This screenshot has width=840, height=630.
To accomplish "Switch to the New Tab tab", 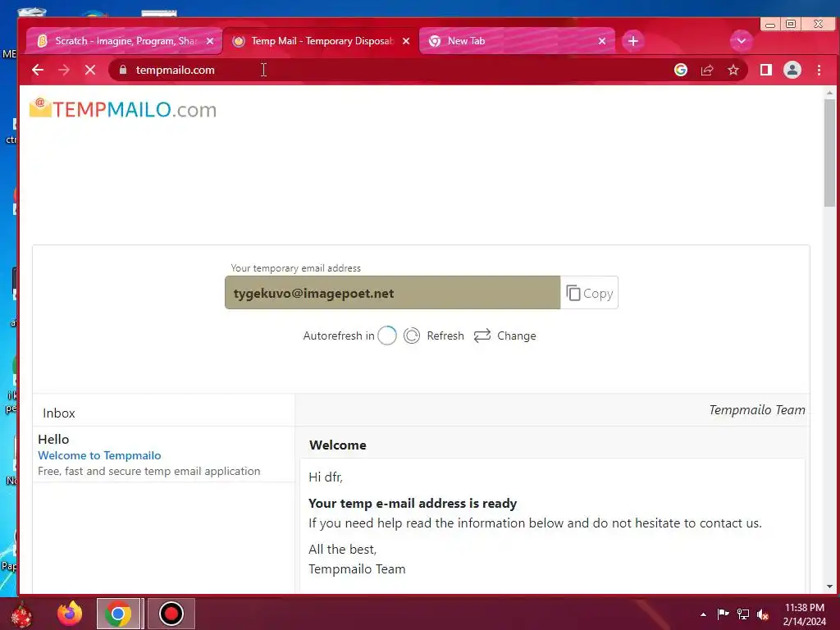I will 517,41.
